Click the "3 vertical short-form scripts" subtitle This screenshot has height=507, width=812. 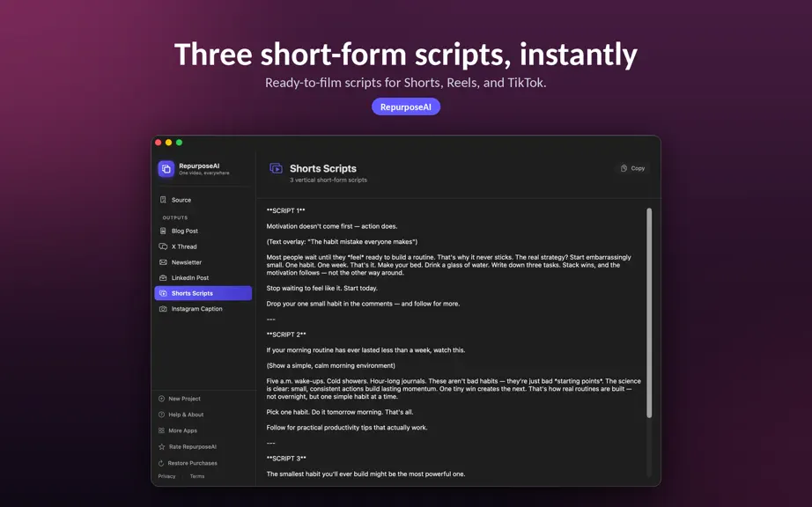pos(328,180)
